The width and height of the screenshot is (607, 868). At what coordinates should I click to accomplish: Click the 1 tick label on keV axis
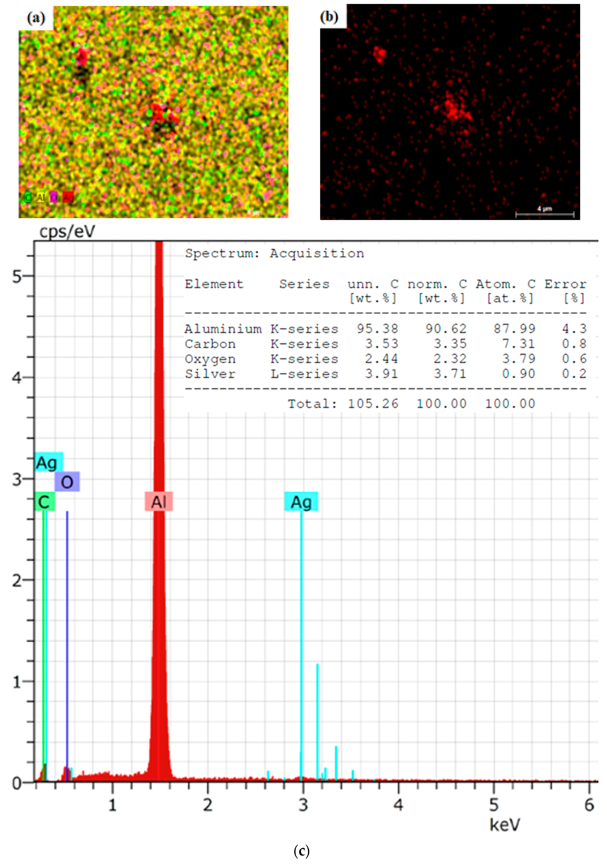(113, 805)
